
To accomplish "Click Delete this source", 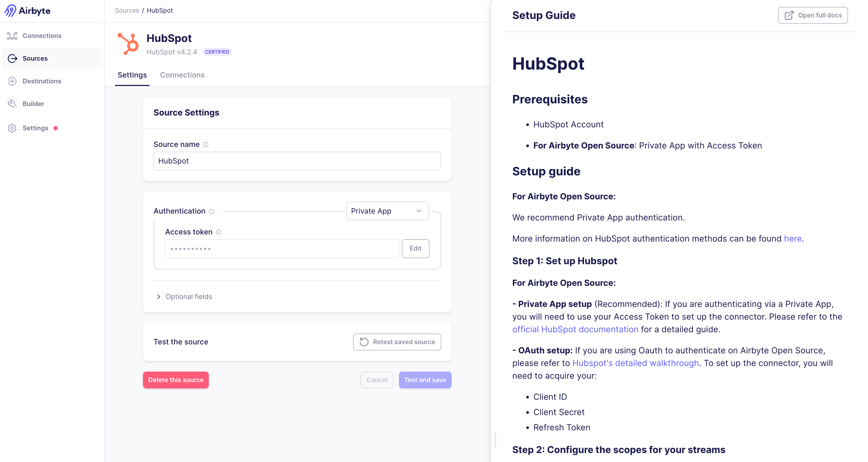I will click(x=176, y=380).
